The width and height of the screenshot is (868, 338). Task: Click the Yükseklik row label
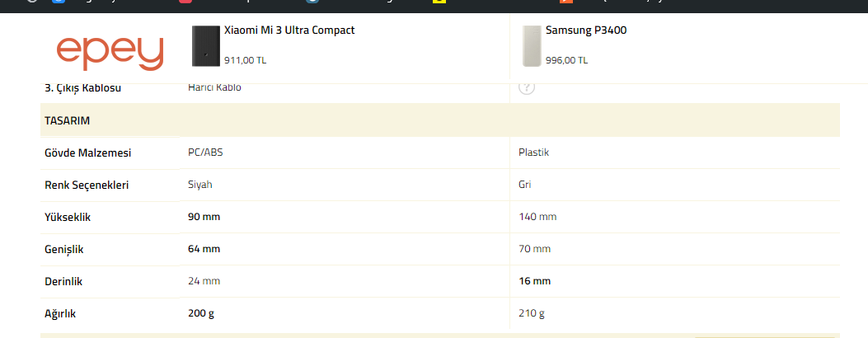pos(68,217)
